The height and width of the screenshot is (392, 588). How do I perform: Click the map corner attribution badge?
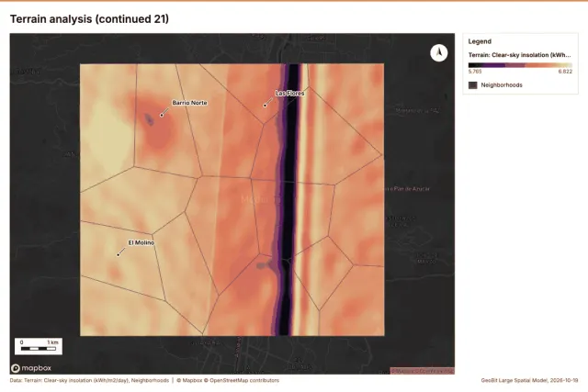coord(423,371)
